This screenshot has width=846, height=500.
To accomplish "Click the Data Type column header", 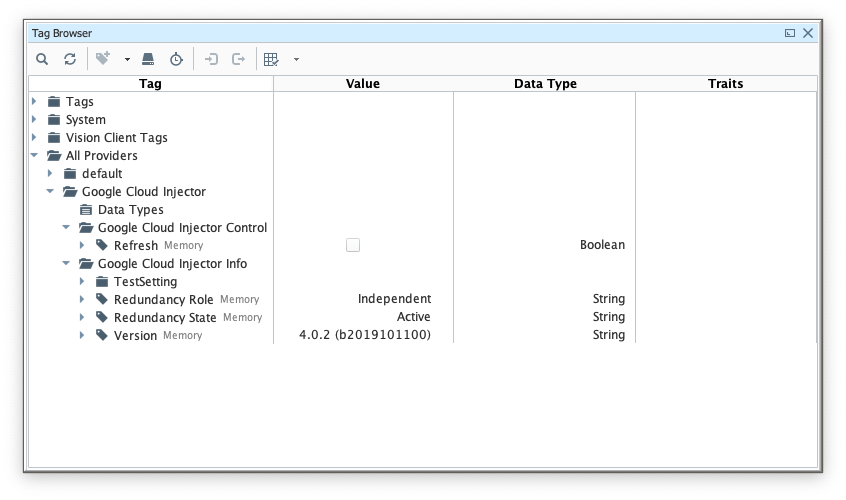I will 545,84.
